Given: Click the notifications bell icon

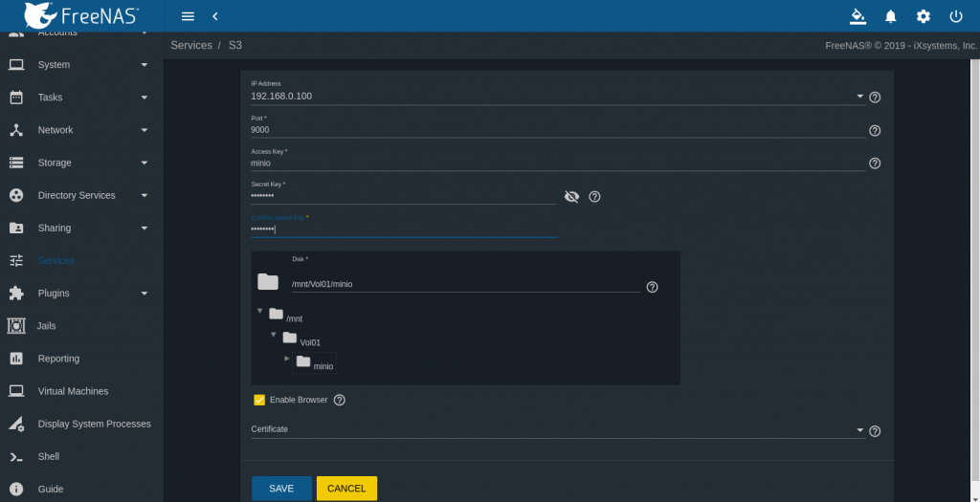Looking at the screenshot, I should pos(891,16).
